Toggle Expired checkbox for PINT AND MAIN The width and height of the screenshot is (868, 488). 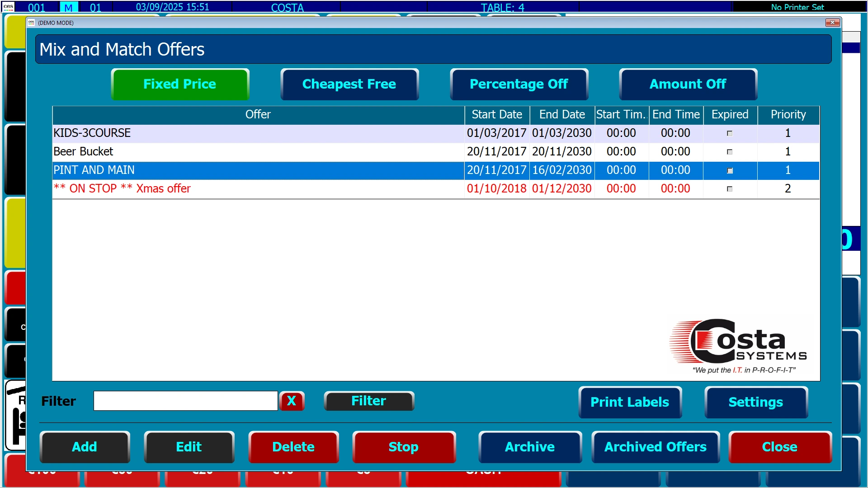coord(729,170)
